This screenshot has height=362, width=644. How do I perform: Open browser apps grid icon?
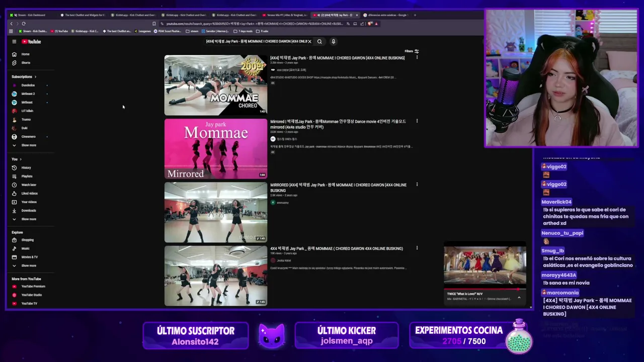click(11, 31)
